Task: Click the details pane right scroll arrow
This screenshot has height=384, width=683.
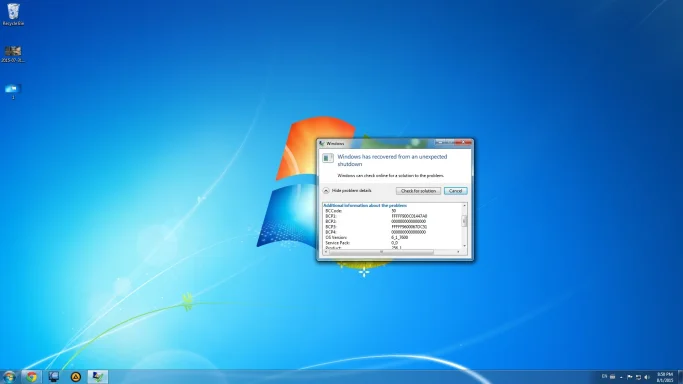Action: (x=458, y=252)
